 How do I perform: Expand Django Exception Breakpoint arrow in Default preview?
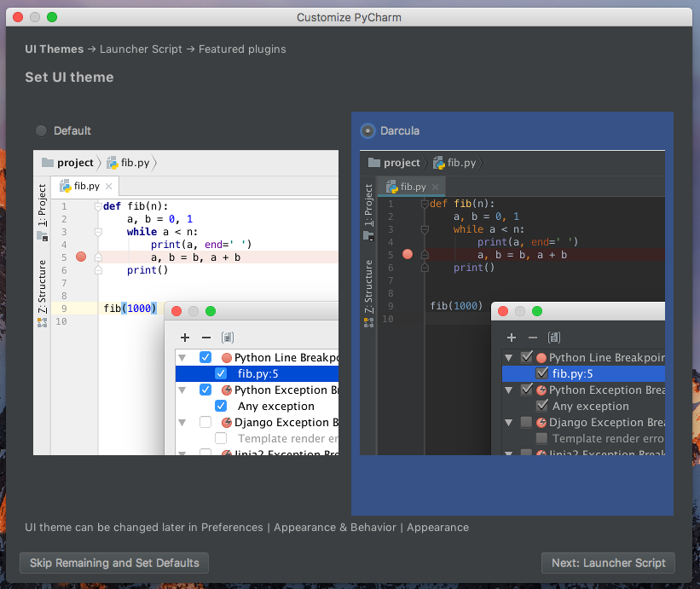(183, 423)
